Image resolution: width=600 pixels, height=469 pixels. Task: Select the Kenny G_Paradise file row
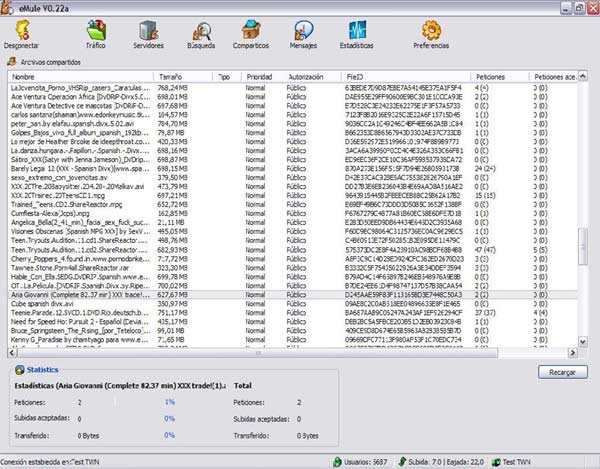[293, 340]
